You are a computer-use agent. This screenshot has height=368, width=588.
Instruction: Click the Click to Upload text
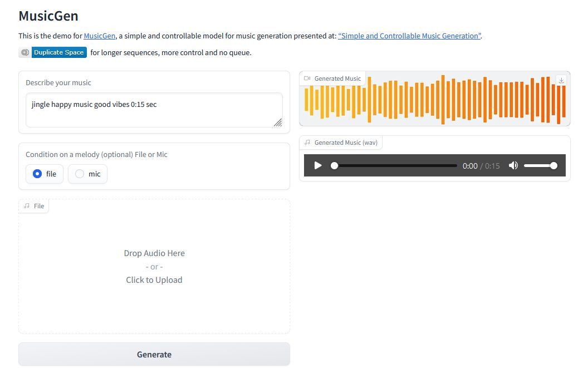pyautogui.click(x=154, y=280)
